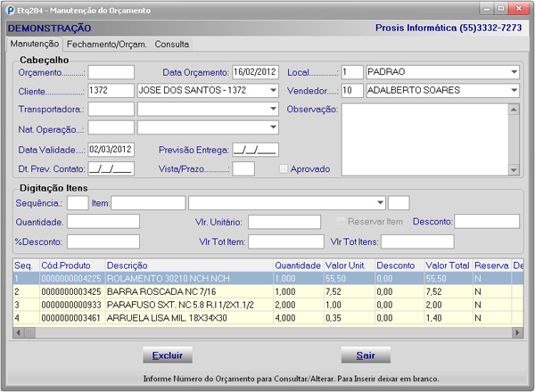
Task: Edit the Data Validade field
Action: pyautogui.click(x=111, y=150)
